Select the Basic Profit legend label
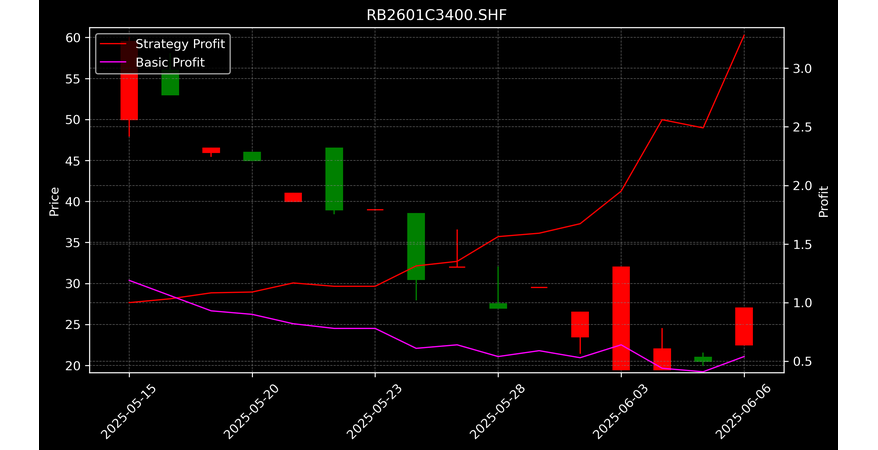878x450 pixels. tap(170, 62)
